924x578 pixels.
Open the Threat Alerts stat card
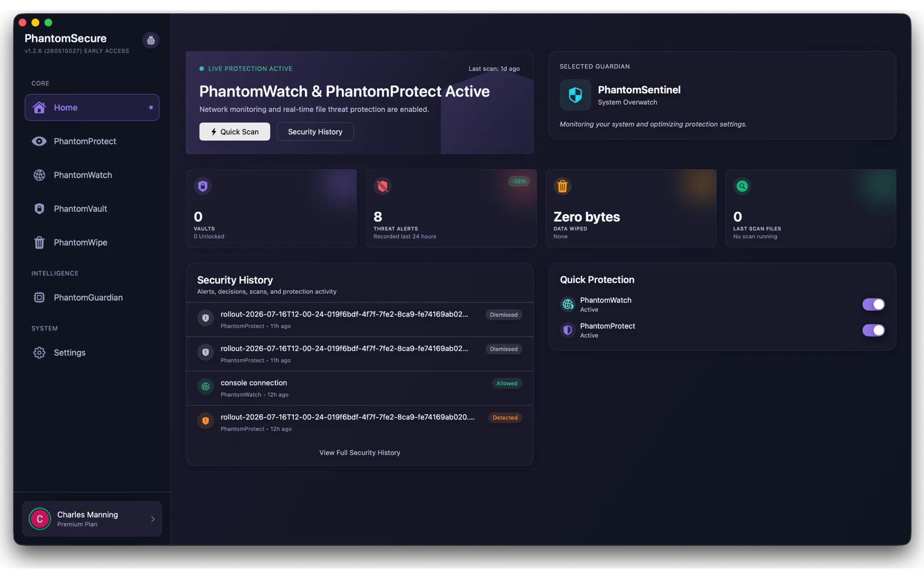451,209
